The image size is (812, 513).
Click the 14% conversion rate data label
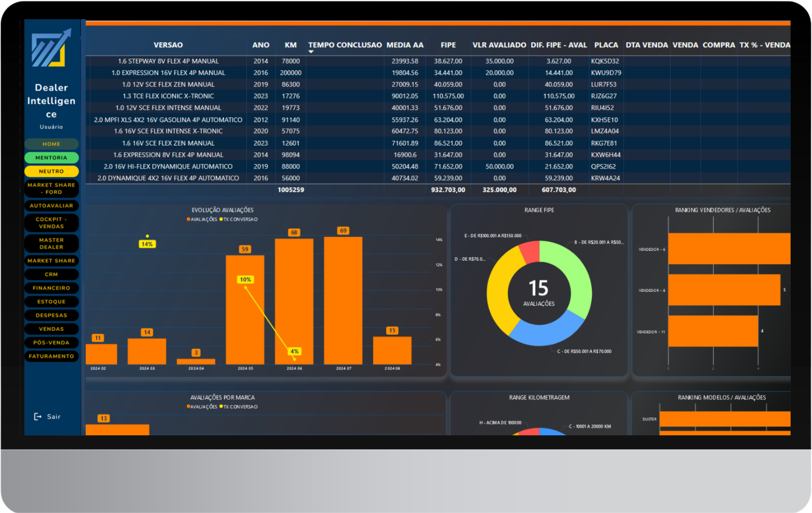click(x=147, y=244)
